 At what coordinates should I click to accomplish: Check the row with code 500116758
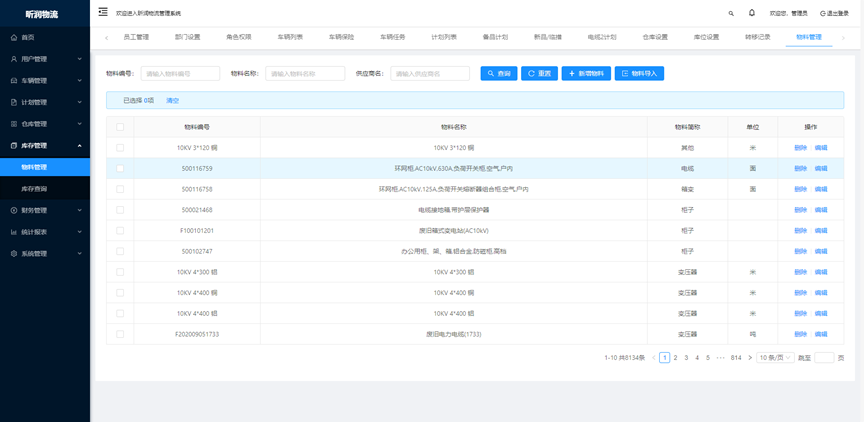coord(120,189)
